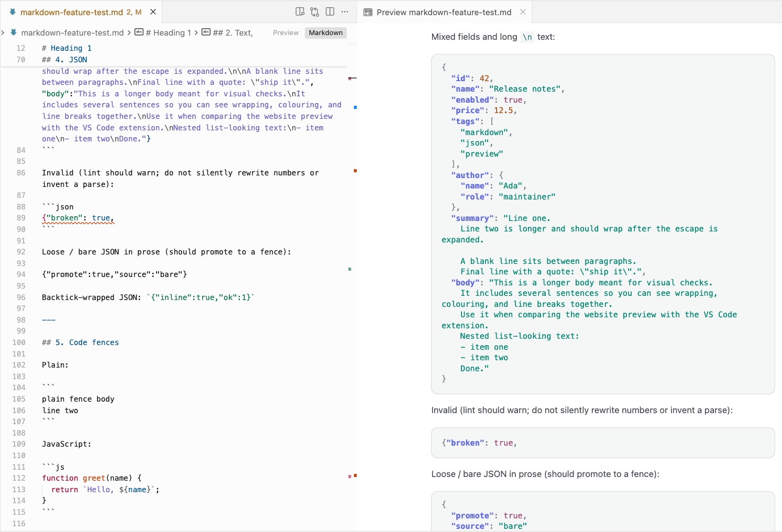Click the '---' horizontal rule line
The image size is (782, 532).
[x=49, y=320]
